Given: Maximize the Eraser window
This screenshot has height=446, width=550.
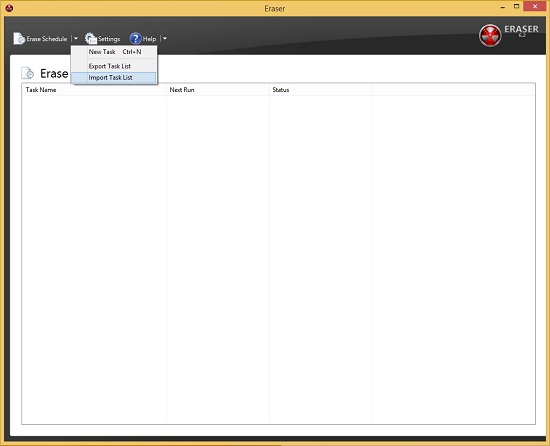Looking at the screenshot, I should 516,6.
